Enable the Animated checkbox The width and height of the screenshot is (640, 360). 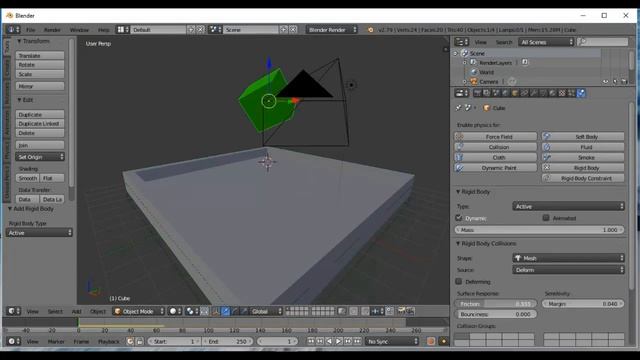[x=546, y=218]
